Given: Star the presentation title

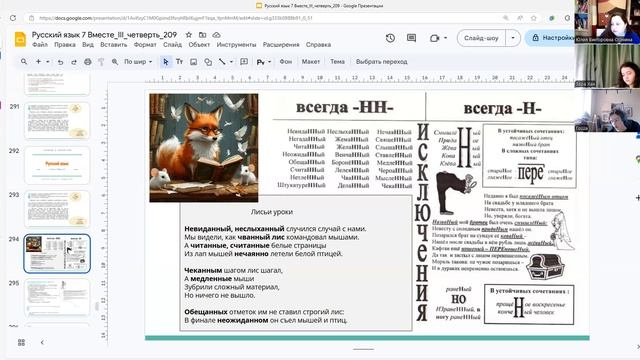Looking at the screenshot, I should point(189,35).
